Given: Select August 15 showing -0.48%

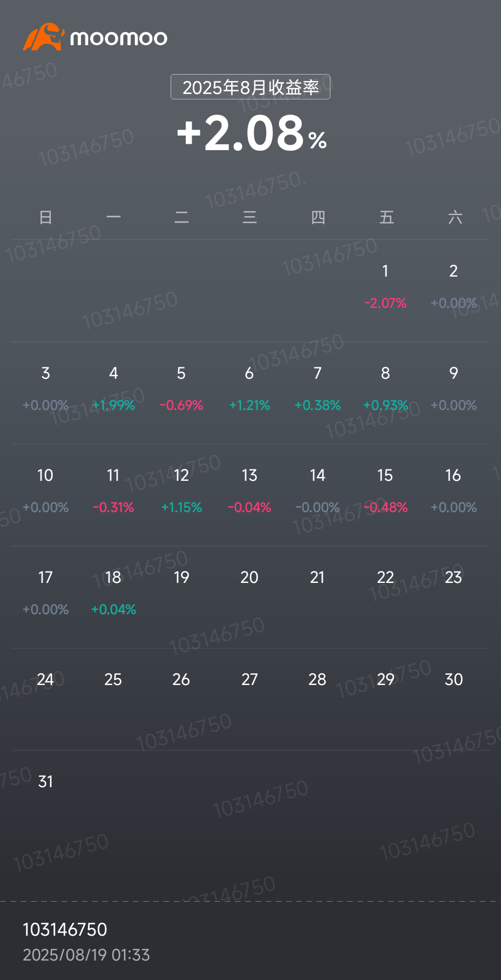Looking at the screenshot, I should click(x=385, y=491).
